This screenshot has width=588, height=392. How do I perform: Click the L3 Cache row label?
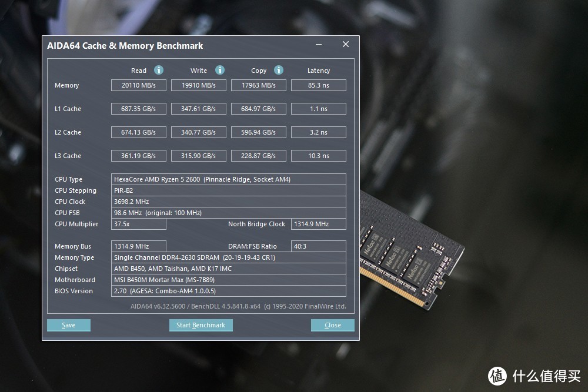click(x=68, y=156)
